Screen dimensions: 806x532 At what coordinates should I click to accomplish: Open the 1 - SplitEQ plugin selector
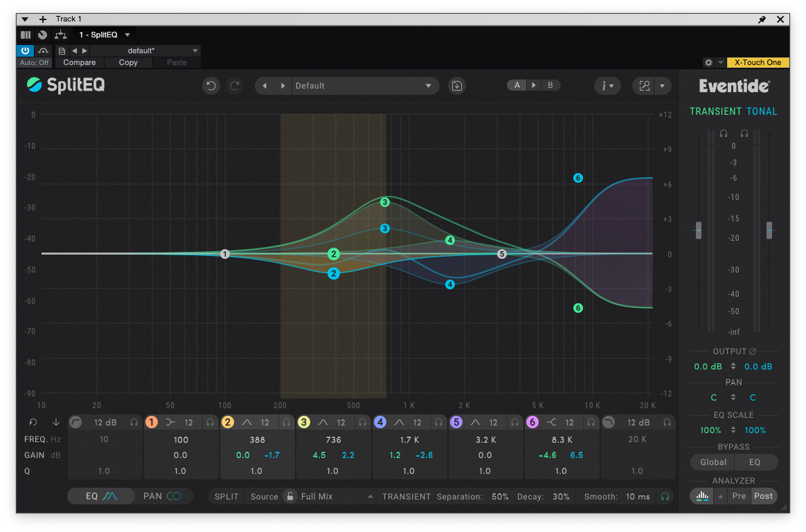(105, 35)
